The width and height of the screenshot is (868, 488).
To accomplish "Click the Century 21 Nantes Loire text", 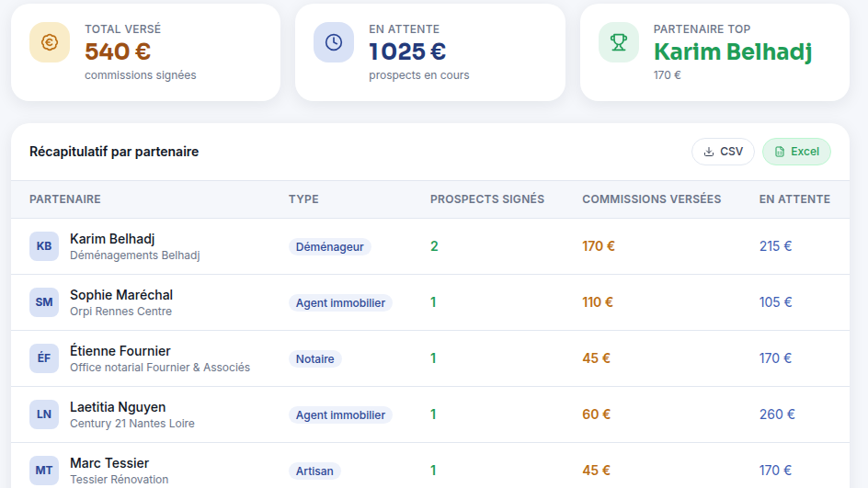I will 132,424.
